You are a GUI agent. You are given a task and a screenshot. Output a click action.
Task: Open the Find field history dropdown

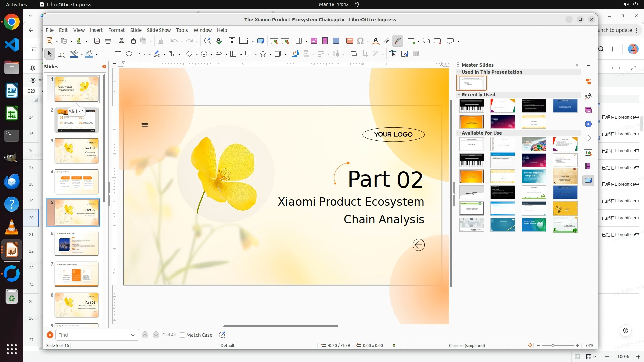click(x=133, y=335)
